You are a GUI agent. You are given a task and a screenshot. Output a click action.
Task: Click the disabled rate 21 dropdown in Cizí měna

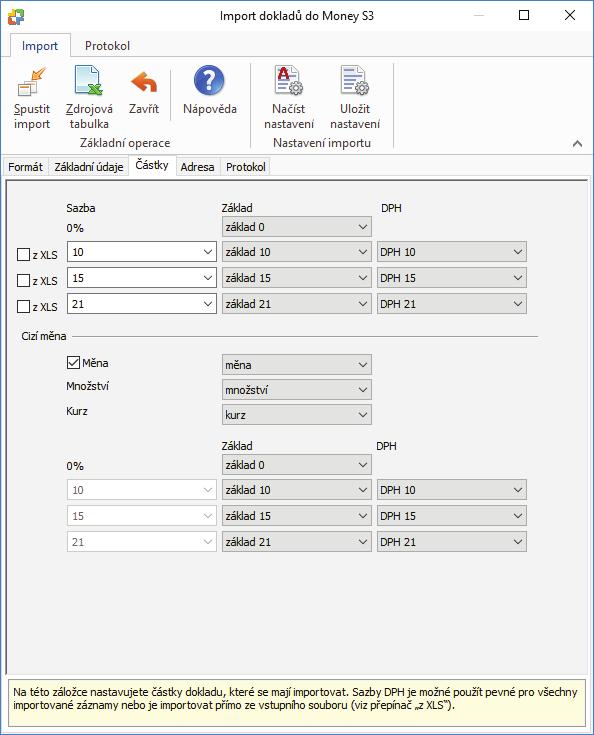click(142, 542)
